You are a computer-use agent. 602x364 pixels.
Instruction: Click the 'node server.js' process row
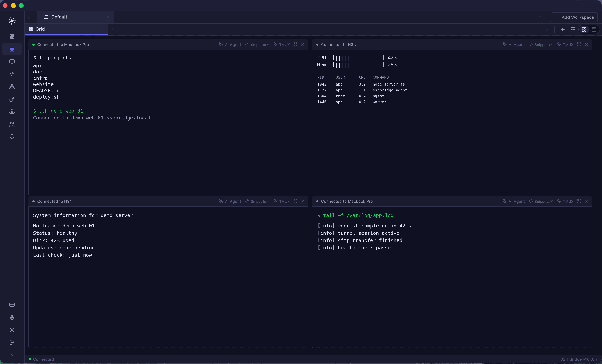361,84
